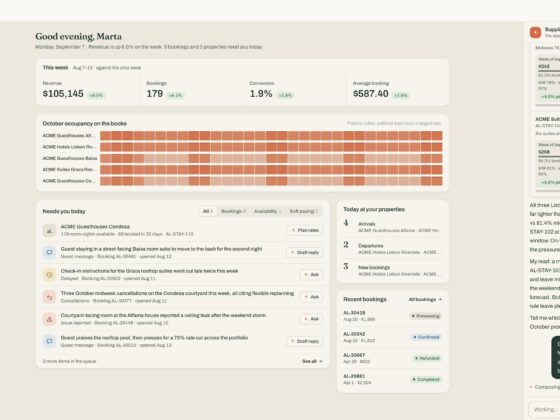Click the chat message input field

[x=544, y=409]
